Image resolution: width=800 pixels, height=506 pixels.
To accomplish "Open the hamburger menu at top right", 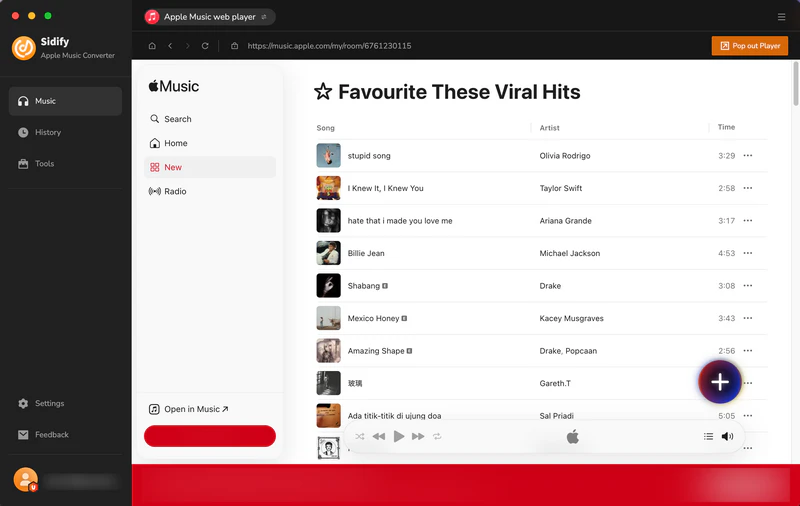I will coord(781,17).
